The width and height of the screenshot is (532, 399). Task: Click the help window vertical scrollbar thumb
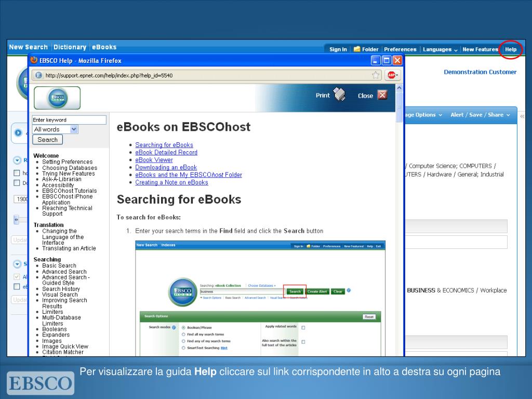pos(399,107)
